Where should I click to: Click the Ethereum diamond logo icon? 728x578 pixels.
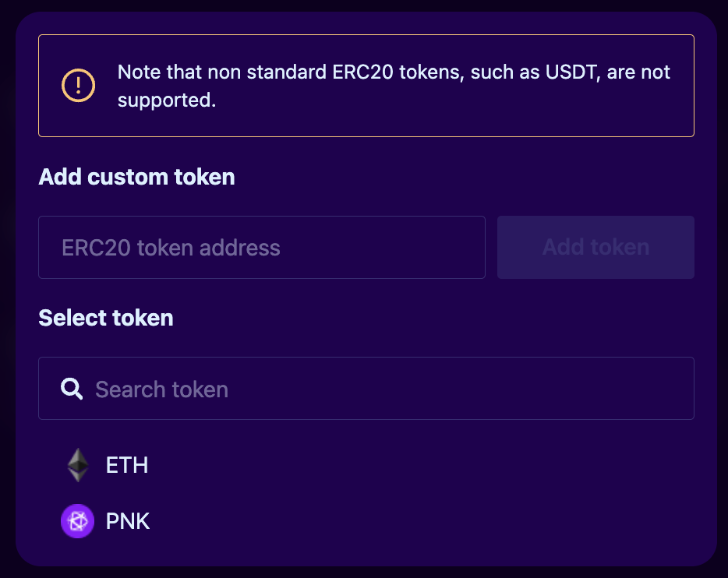tap(77, 465)
